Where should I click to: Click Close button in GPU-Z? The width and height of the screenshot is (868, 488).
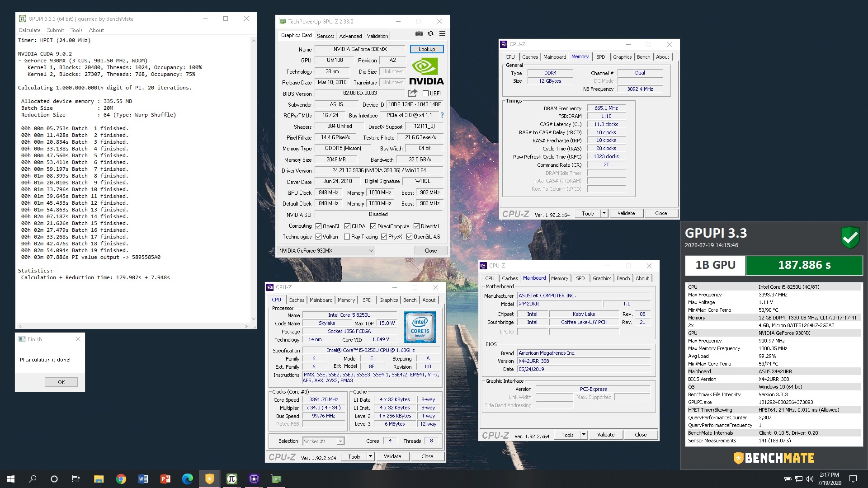click(x=431, y=250)
